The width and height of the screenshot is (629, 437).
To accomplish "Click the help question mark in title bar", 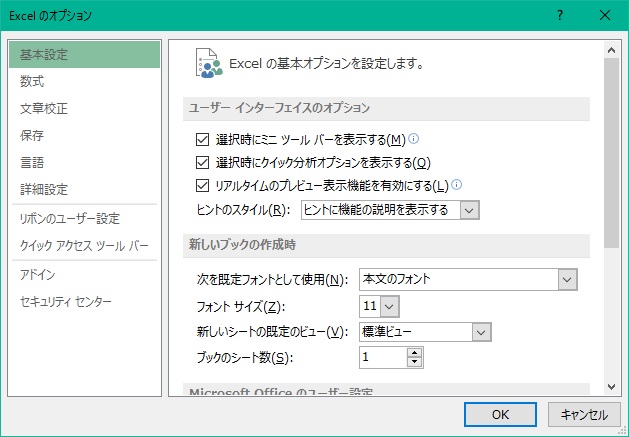I will 560,15.
